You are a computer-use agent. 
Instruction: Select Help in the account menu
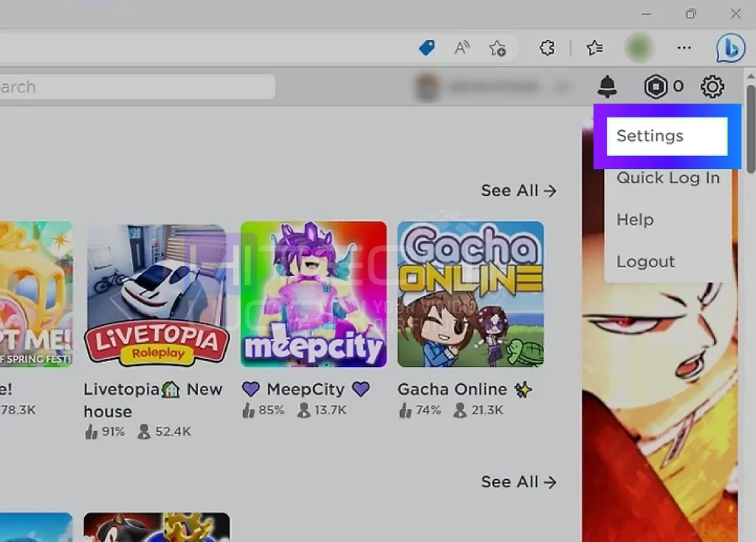coord(635,219)
